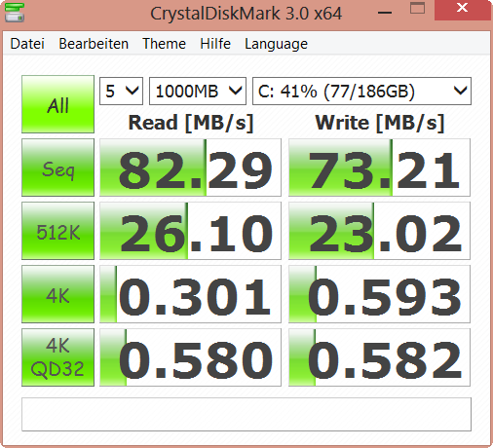Click the 4K QD32 write result 0.582
Viewport: 493px width, 448px height.
pyautogui.click(x=379, y=357)
